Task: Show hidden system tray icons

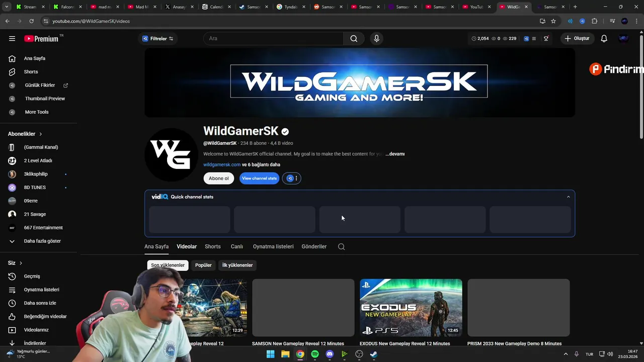Action: click(x=566, y=354)
